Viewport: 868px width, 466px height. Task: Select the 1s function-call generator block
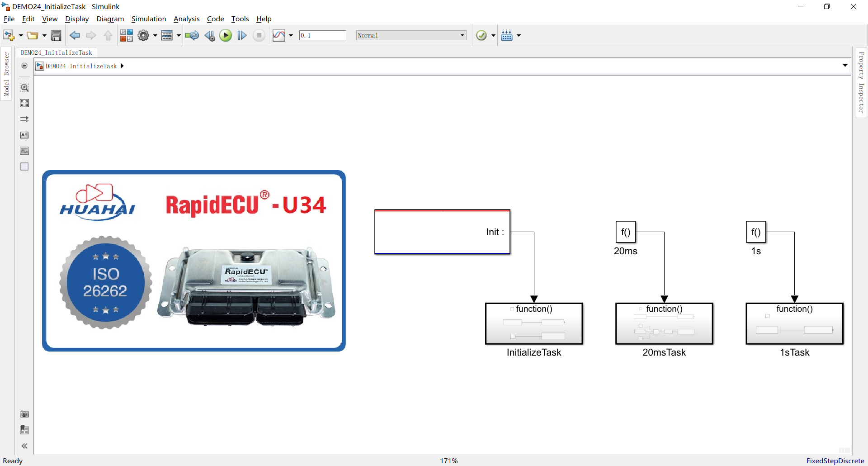(x=756, y=232)
